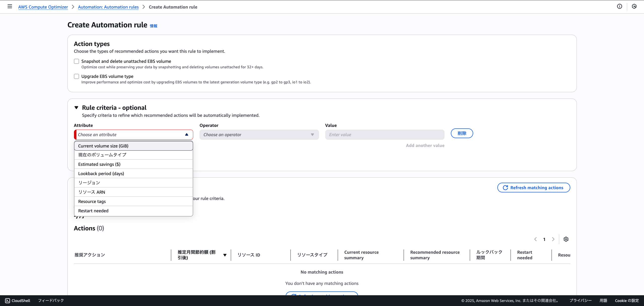Pick Lookback period (days) option
Screen dimensions: 644x306
click(101, 174)
